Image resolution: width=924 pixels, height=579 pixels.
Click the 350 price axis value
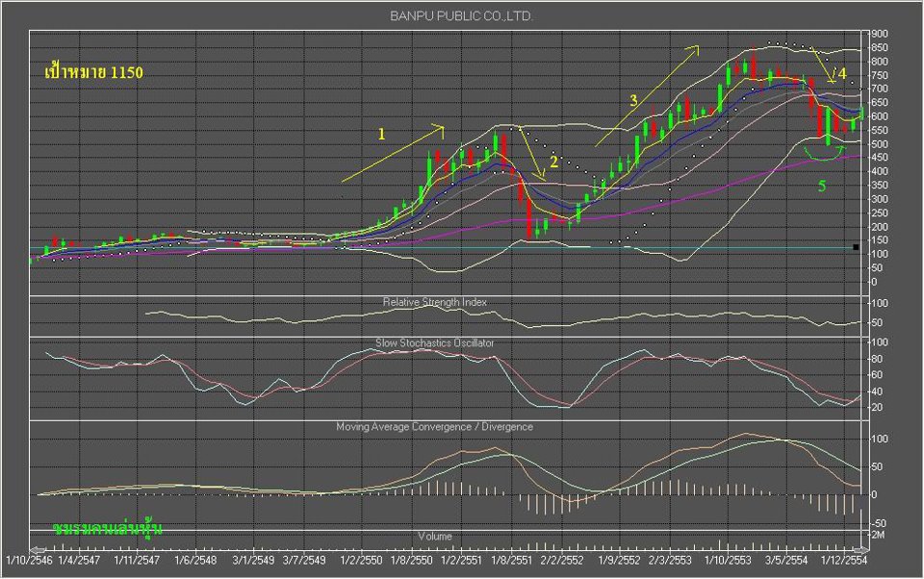pyautogui.click(x=879, y=186)
